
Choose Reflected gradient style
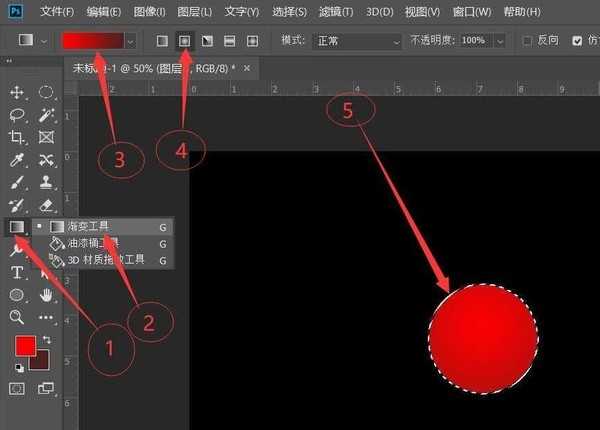230,41
